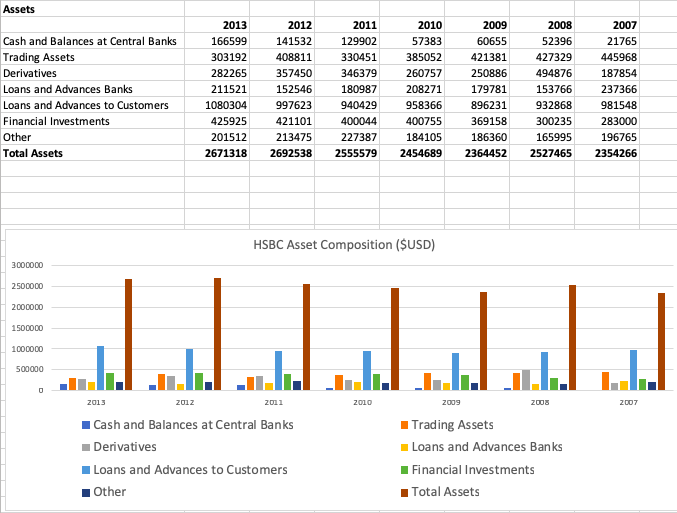The image size is (677, 513).
Task: Click the 2010 Total Assets bar in chart
Action: pyautogui.click(x=395, y=339)
